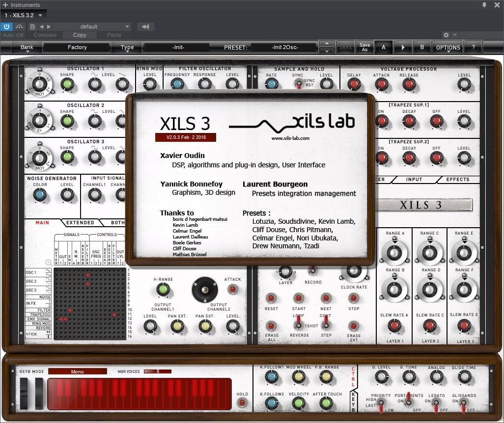
Task: Pin the Instruments window
Action: pyautogui.click(x=484, y=5)
